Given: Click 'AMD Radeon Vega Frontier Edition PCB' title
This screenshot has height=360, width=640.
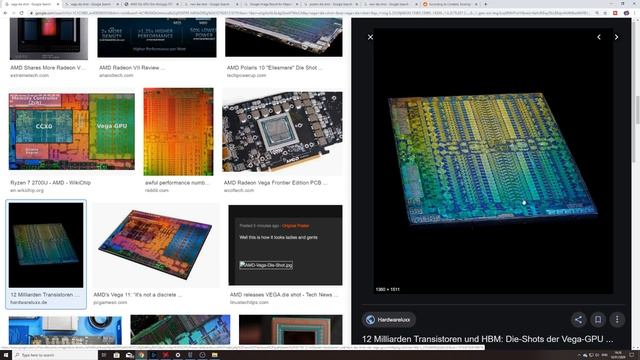Looking at the screenshot, I should click(x=276, y=183).
